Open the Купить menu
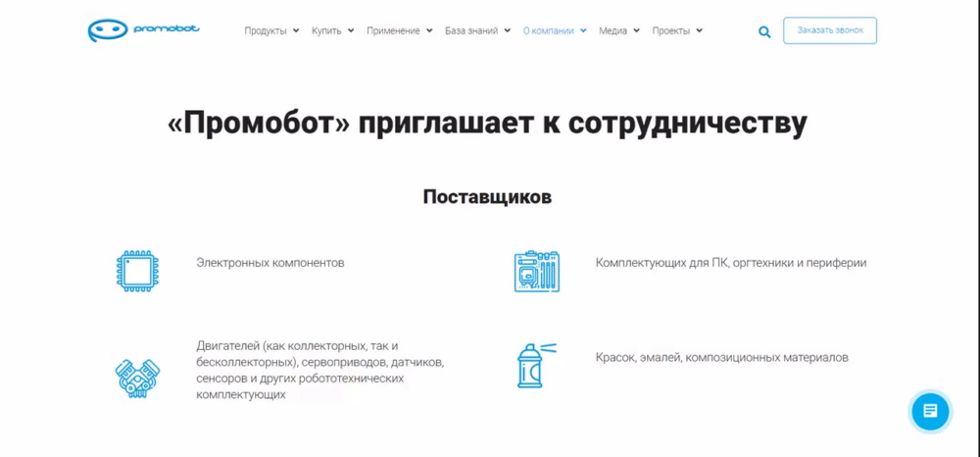This screenshot has height=457, width=980. pos(325,30)
